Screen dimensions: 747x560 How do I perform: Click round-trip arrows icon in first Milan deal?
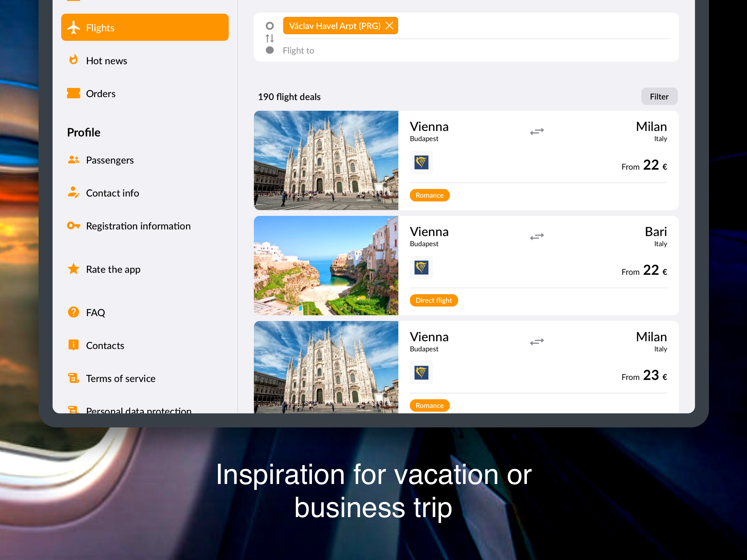pyautogui.click(x=537, y=131)
